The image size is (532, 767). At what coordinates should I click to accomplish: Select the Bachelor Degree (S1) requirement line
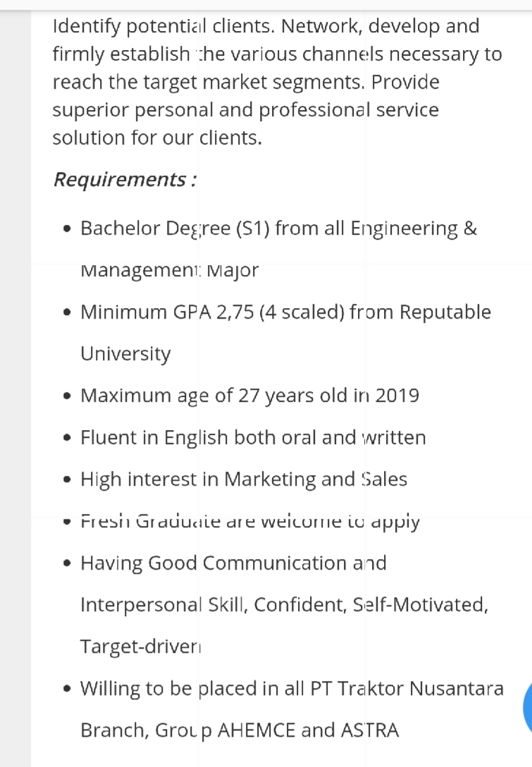click(279, 228)
